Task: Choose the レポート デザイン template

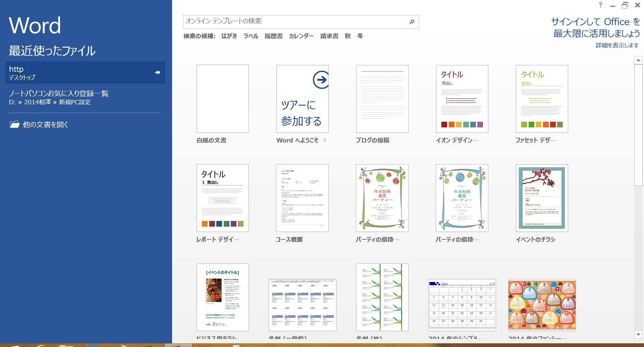Action: 223,198
